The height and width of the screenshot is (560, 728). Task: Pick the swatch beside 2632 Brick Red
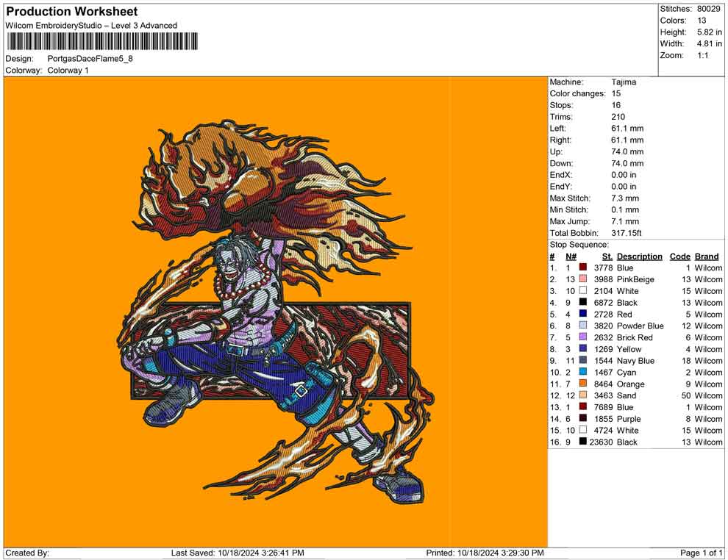pos(582,337)
